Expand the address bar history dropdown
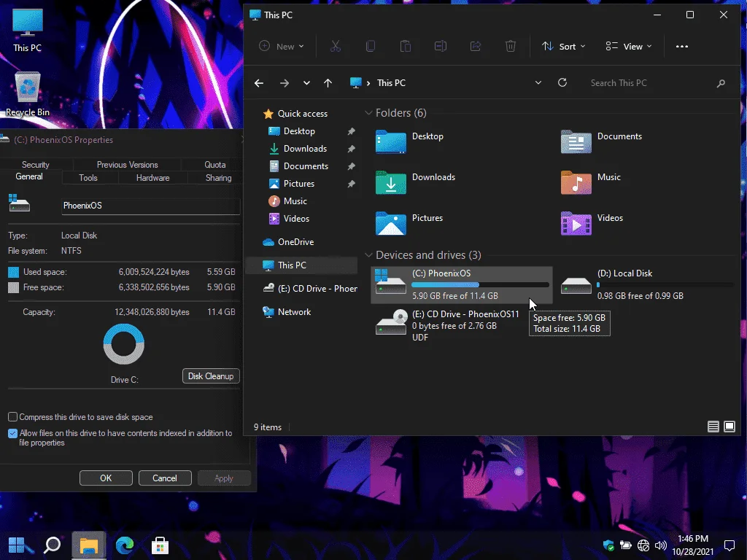747x560 pixels. tap(538, 82)
